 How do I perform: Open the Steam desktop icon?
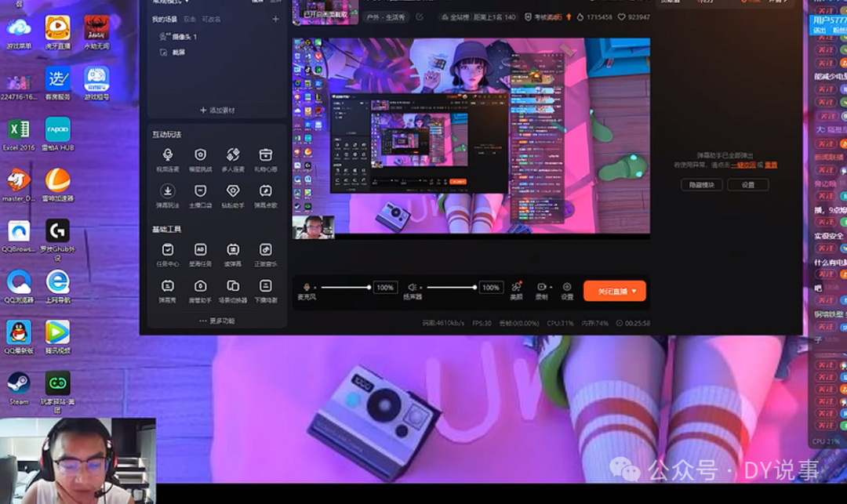coord(18,388)
